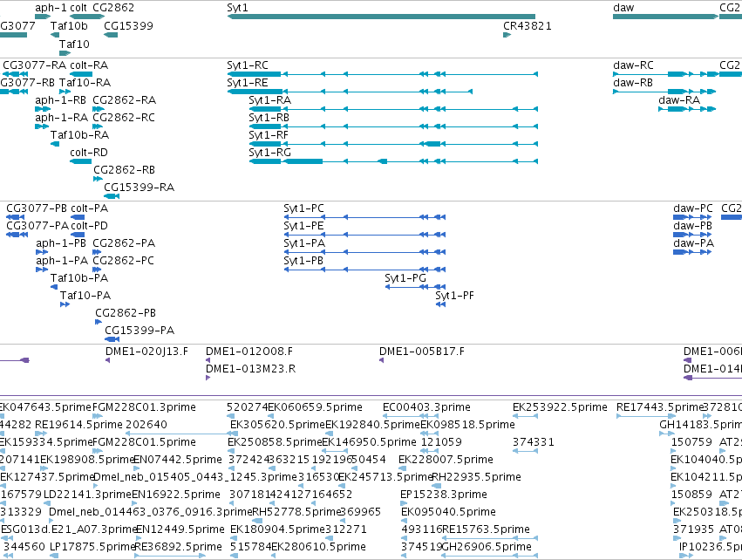This screenshot has width=742, height=560.
Task: Click the Taf10b-RA transcript label
Action: [x=79, y=135]
